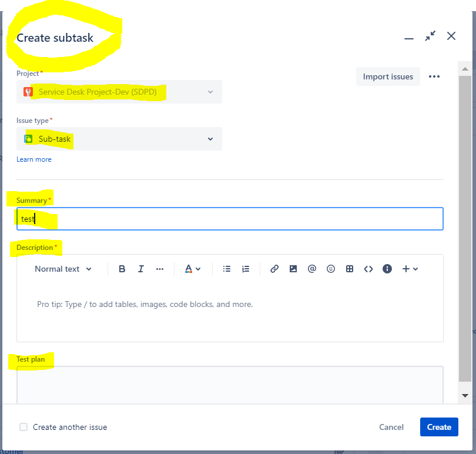Image resolution: width=476 pixels, height=454 pixels.
Task: Insert an emoji into the description
Action: [331, 269]
